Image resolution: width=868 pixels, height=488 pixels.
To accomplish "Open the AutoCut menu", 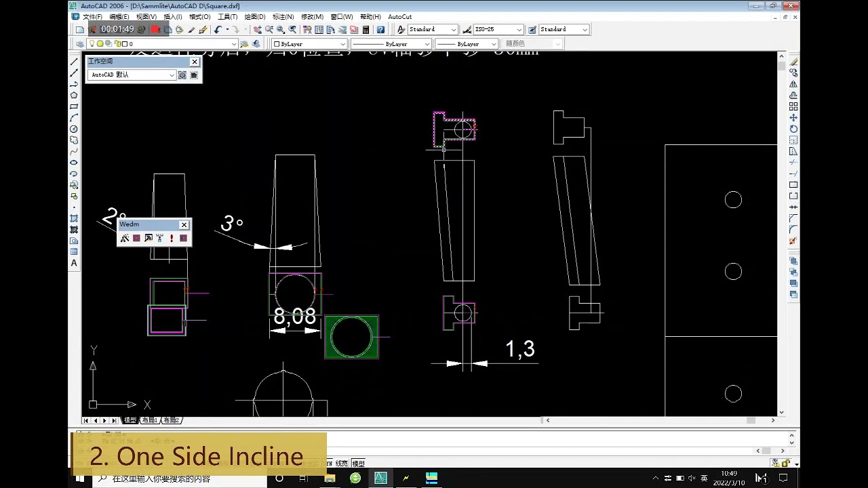I will coord(400,17).
